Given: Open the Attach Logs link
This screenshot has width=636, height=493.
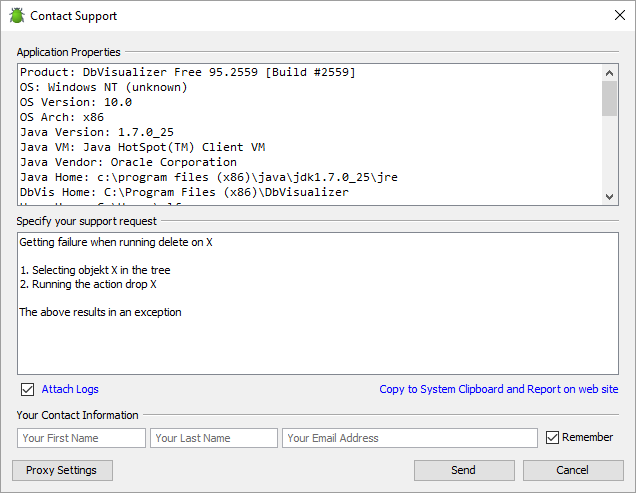Looking at the screenshot, I should pyautogui.click(x=70, y=389).
